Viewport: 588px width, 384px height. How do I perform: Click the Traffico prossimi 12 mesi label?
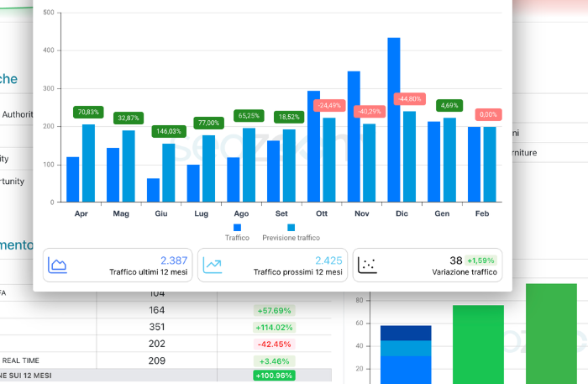coord(297,272)
